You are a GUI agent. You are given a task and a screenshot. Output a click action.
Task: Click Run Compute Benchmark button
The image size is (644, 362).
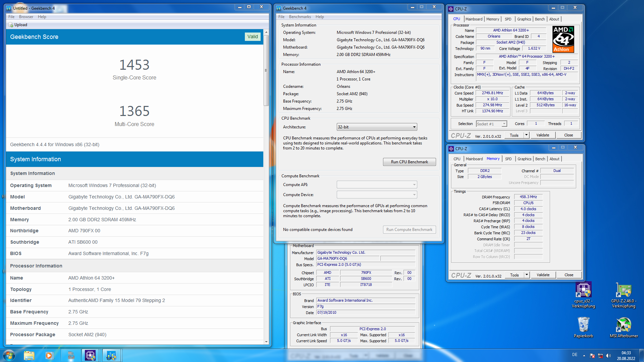tap(409, 230)
